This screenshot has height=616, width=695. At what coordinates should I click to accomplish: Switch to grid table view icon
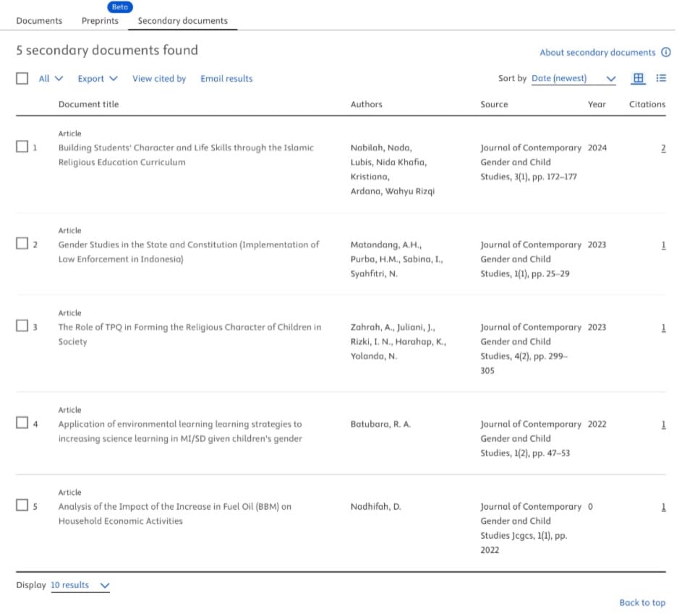tap(639, 78)
